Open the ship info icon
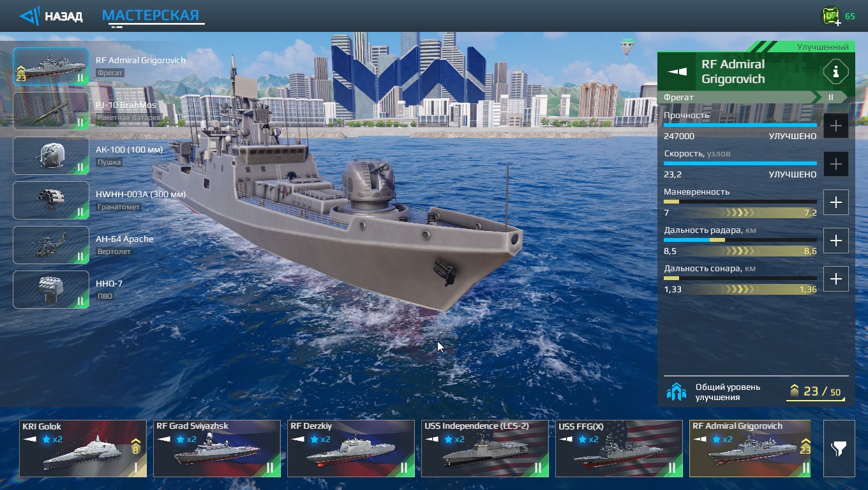 point(835,71)
